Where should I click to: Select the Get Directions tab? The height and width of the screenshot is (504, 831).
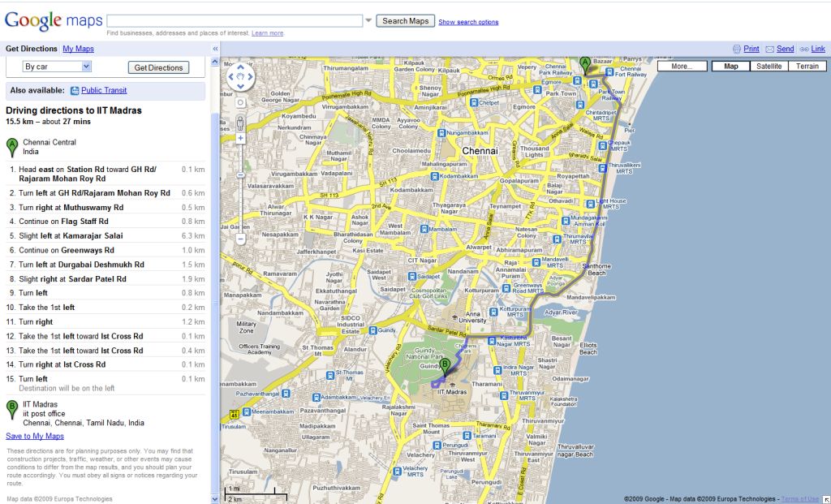point(32,49)
